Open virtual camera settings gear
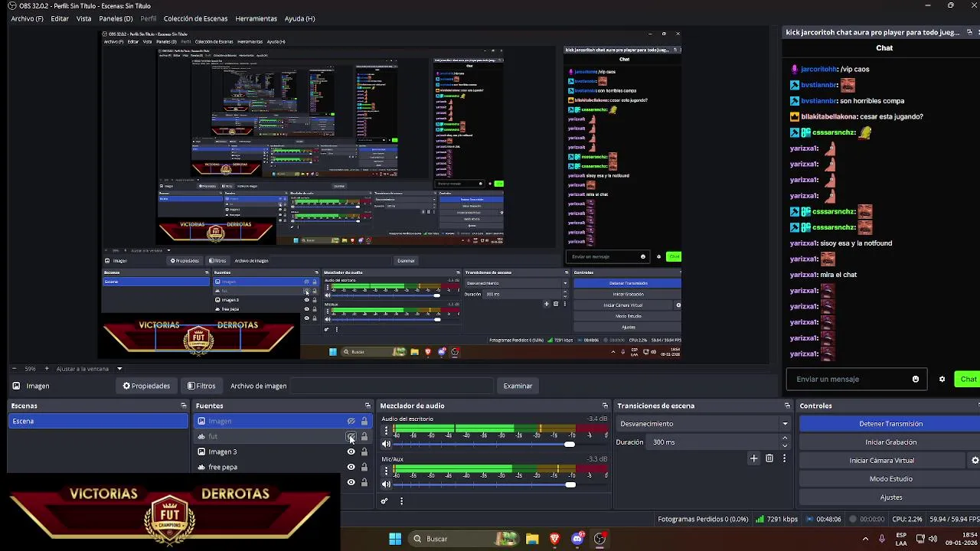Viewport: 980px width, 551px height. (x=975, y=461)
